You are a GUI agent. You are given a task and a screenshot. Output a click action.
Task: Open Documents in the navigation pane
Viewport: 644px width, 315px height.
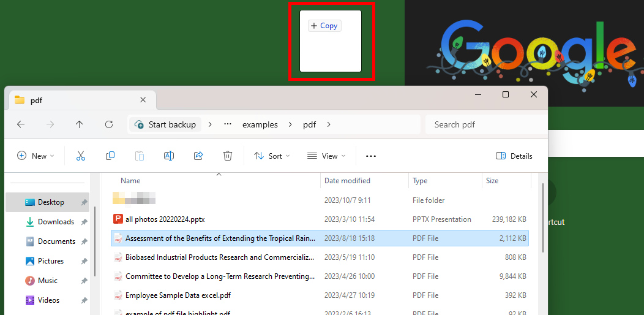click(47, 241)
